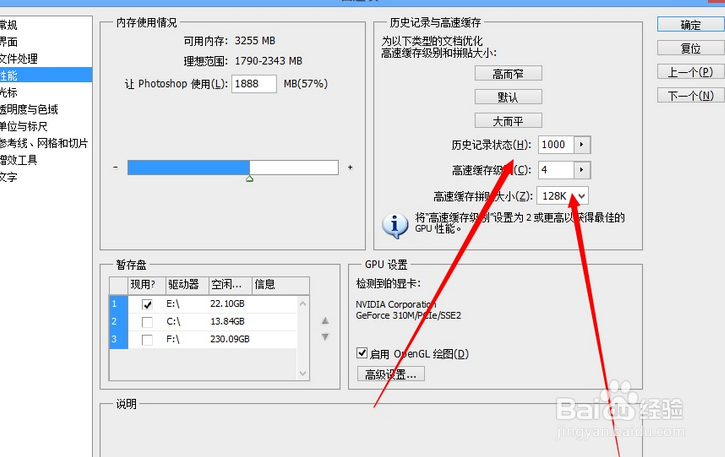Click the GPU info icon
Screen dimensions: 725x457
click(394, 226)
